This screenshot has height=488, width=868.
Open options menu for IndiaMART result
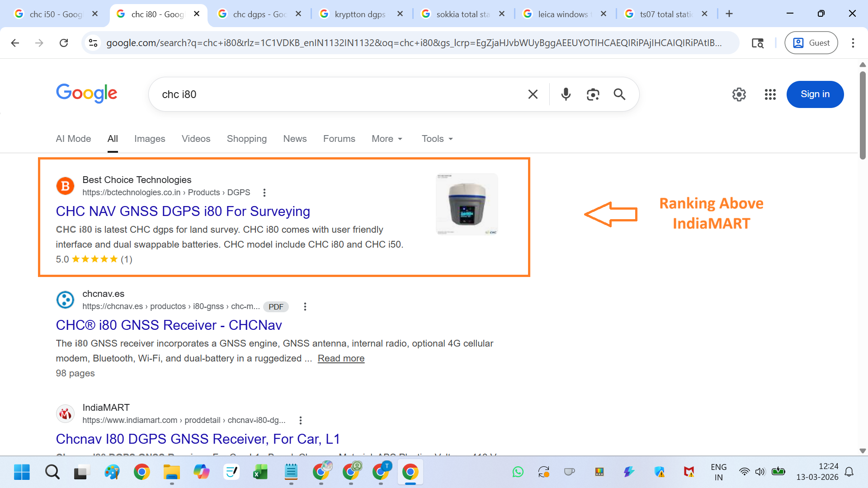pos(301,420)
